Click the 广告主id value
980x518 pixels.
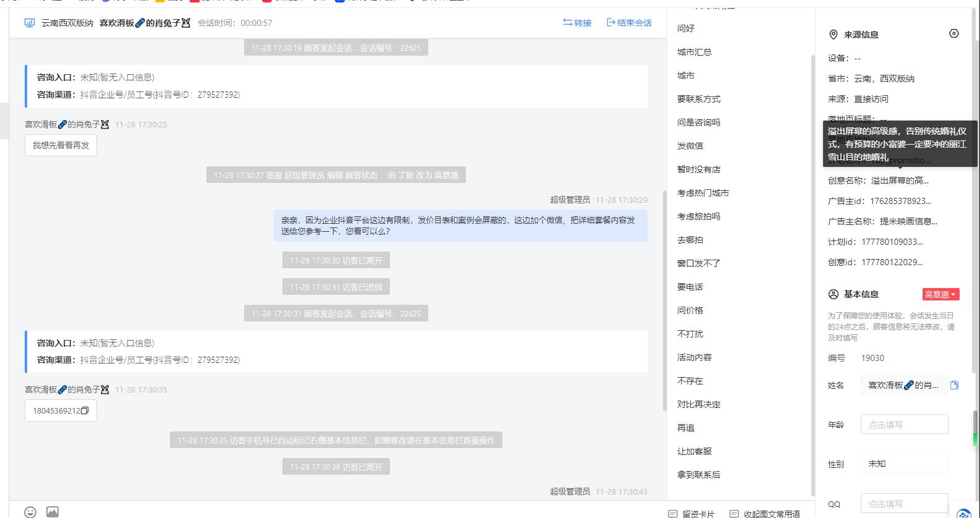click(x=900, y=201)
